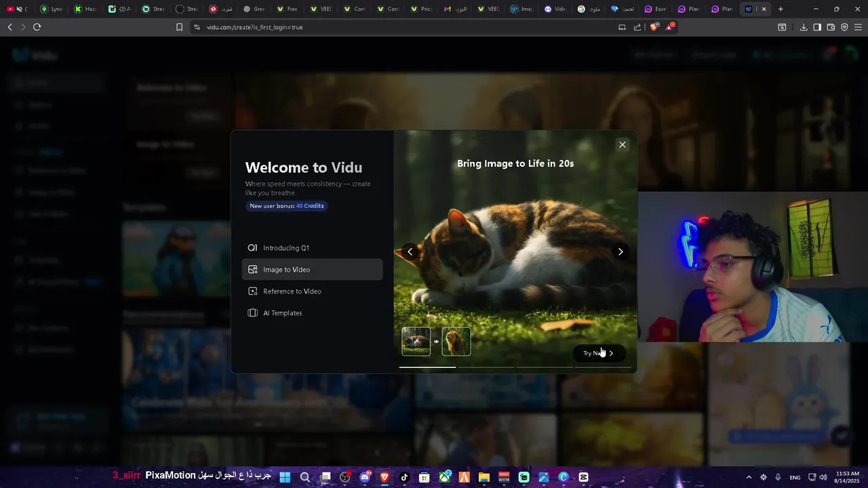Open the Brave Shields lion icon

click(654, 27)
